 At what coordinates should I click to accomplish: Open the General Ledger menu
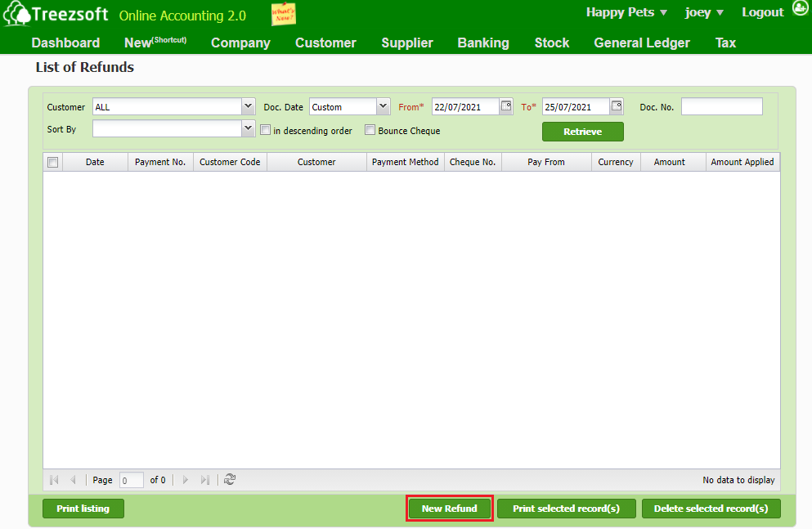point(642,43)
